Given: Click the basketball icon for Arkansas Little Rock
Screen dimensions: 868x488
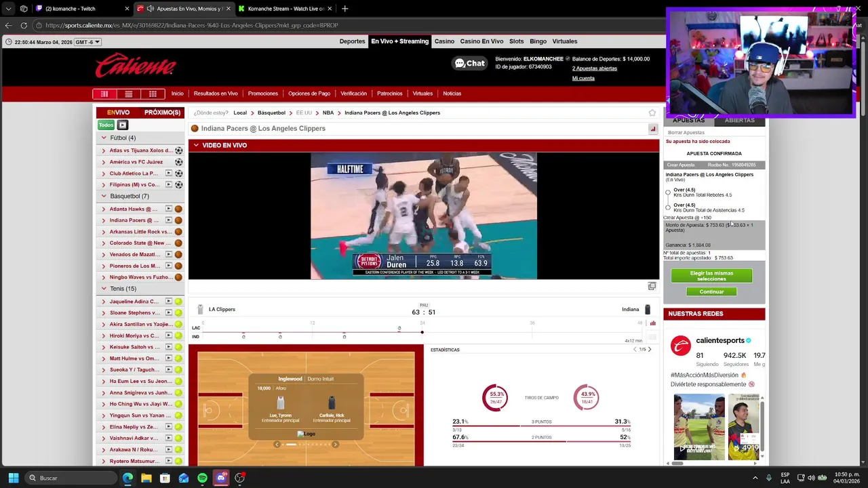Looking at the screenshot, I should tap(179, 232).
